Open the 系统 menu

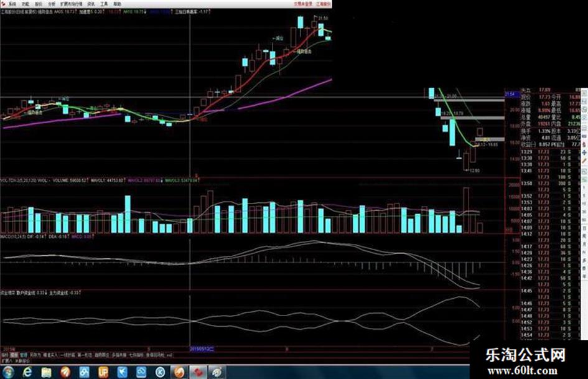click(x=12, y=4)
